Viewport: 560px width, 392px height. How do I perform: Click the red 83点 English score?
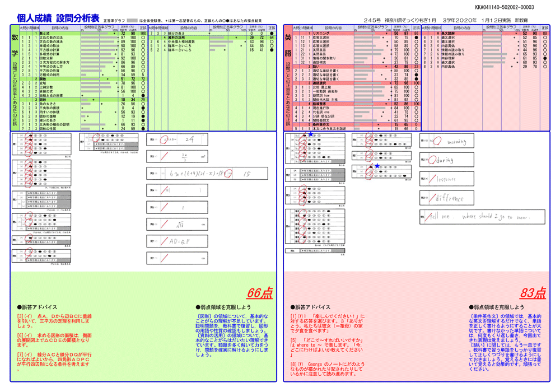pyautogui.click(x=533, y=293)
